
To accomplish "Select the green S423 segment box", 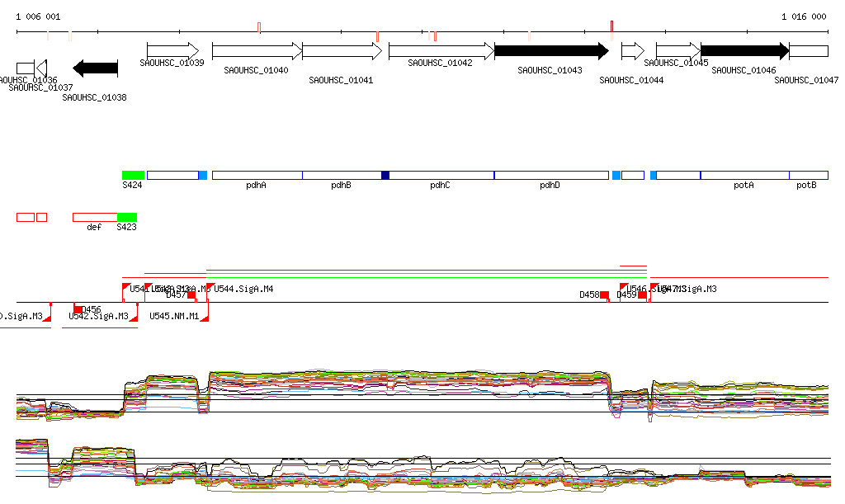I will (x=126, y=217).
